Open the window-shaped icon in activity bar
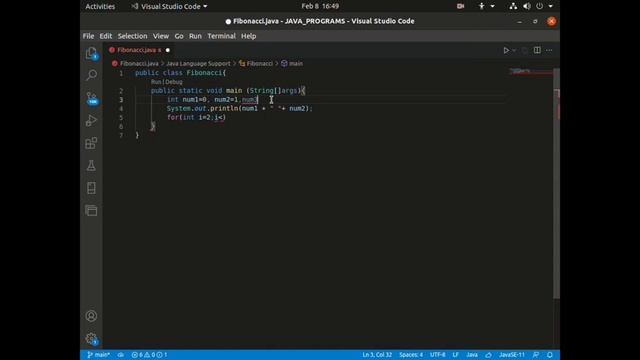Image resolution: width=640 pixels, height=360 pixels. coord(91,211)
